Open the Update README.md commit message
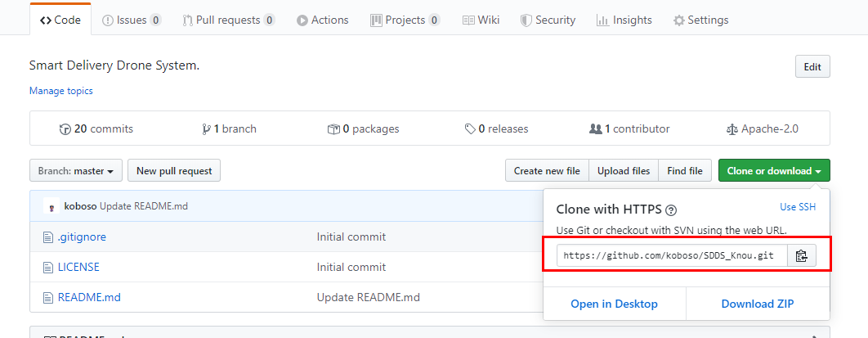This screenshot has width=868, height=338. coord(144,206)
